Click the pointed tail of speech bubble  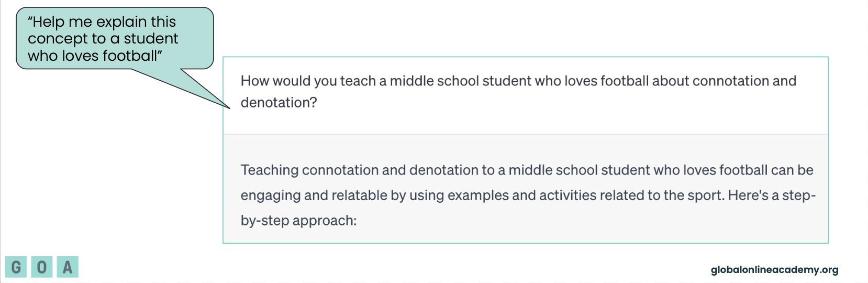coord(209,93)
